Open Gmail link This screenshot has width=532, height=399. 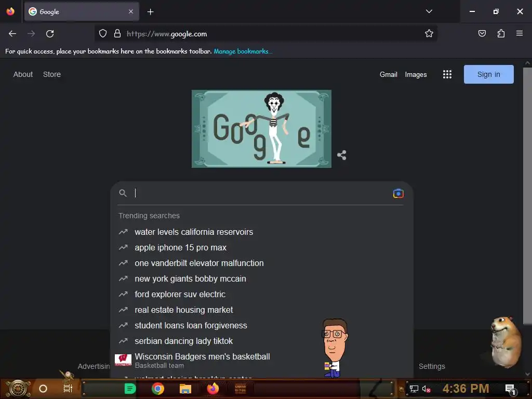pyautogui.click(x=388, y=74)
